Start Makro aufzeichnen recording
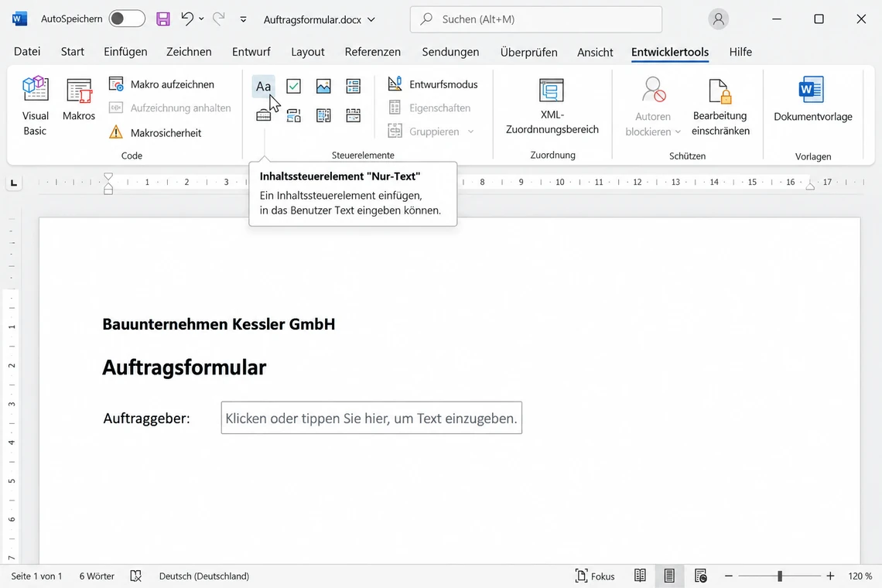 click(x=162, y=84)
